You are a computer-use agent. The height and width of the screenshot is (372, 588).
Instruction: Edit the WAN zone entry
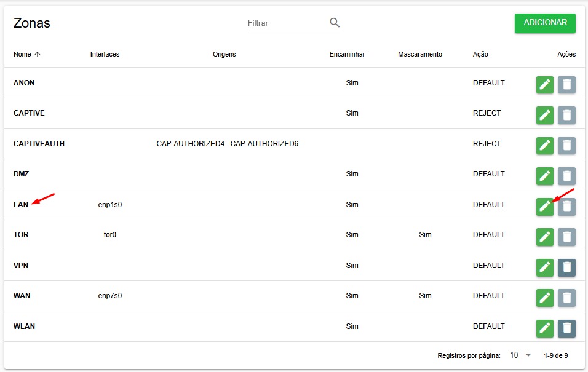tap(544, 298)
